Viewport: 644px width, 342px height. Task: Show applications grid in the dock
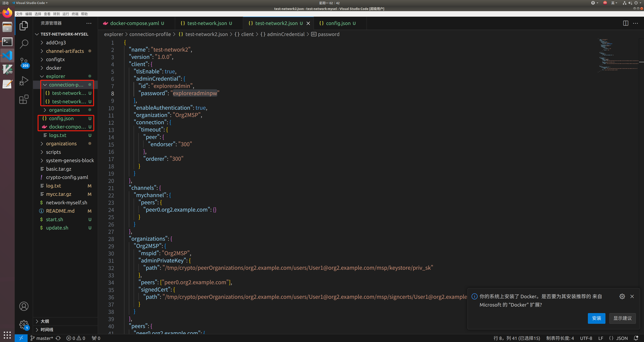7,335
